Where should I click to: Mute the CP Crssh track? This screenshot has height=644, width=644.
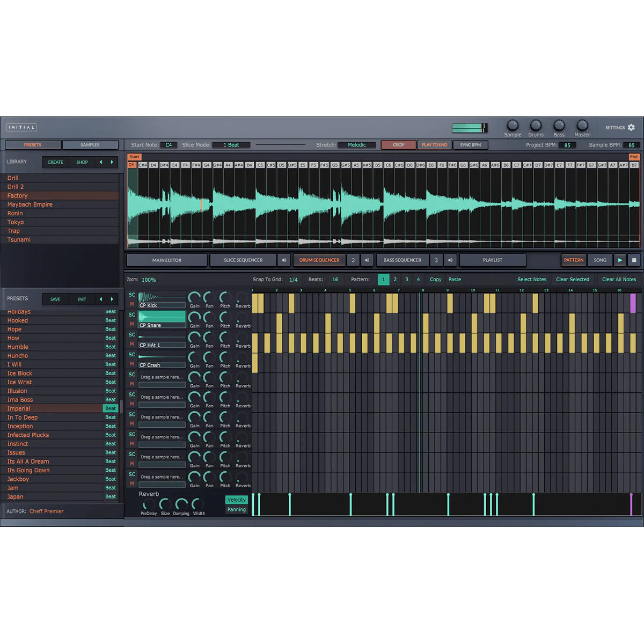[x=132, y=364]
